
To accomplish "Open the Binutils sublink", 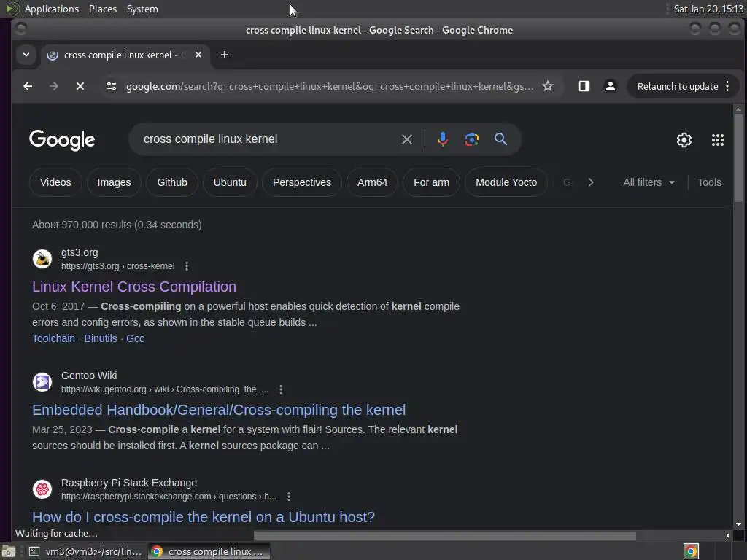I will click(x=101, y=338).
